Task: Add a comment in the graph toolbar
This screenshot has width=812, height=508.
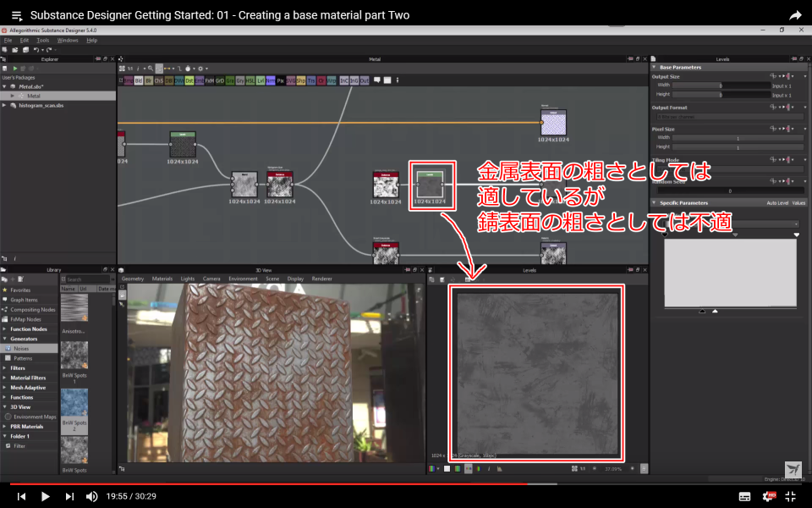Action: coord(377,80)
